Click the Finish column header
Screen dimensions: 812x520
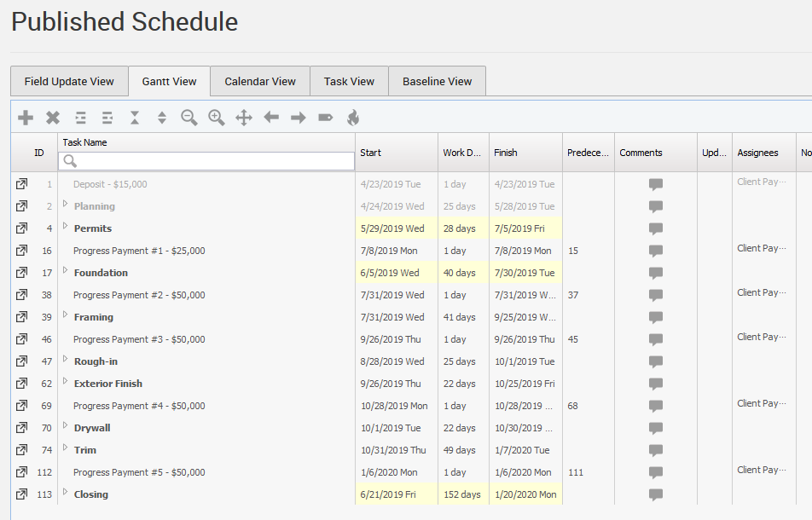(506, 153)
